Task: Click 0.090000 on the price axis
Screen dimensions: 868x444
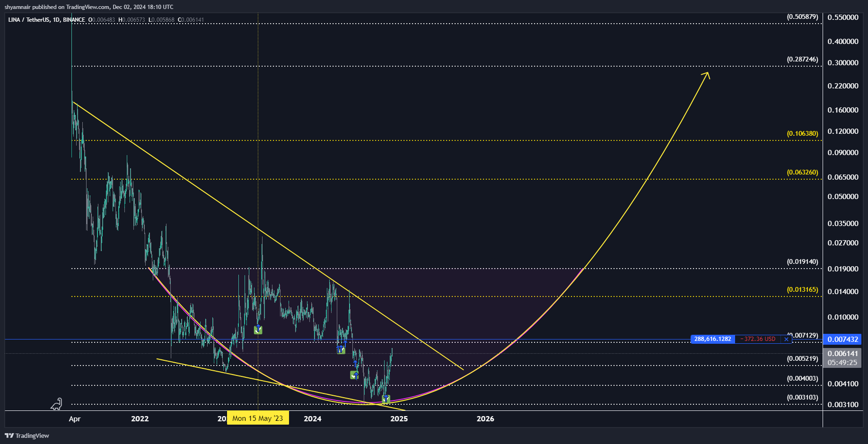Action: pos(842,152)
